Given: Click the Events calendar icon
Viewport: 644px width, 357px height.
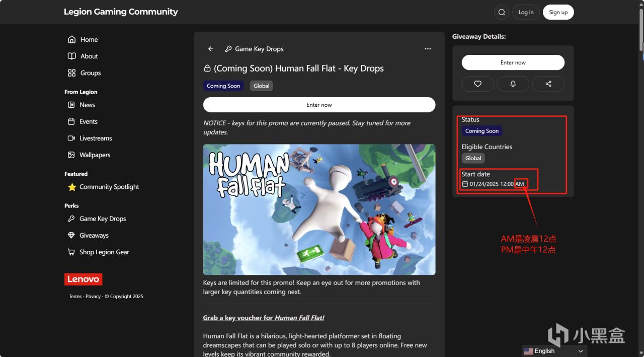Looking at the screenshot, I should [x=71, y=121].
